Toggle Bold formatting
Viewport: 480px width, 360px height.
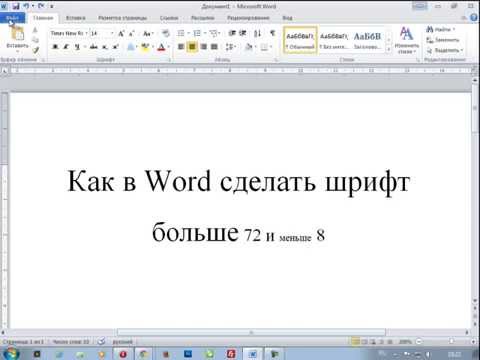[55, 47]
